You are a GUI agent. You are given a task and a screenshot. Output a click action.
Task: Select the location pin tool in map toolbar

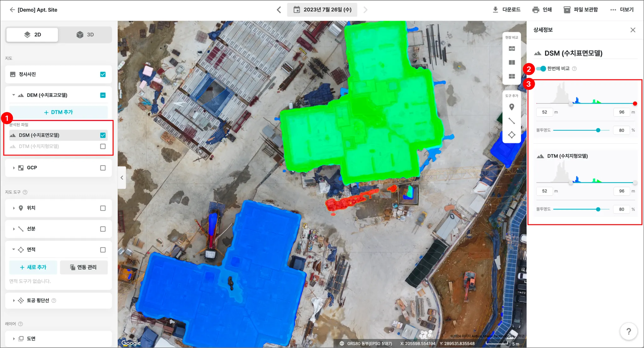point(512,107)
